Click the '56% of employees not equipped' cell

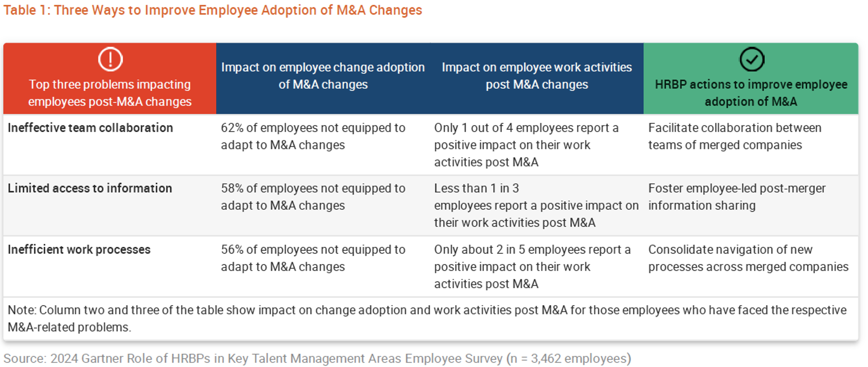point(313,258)
